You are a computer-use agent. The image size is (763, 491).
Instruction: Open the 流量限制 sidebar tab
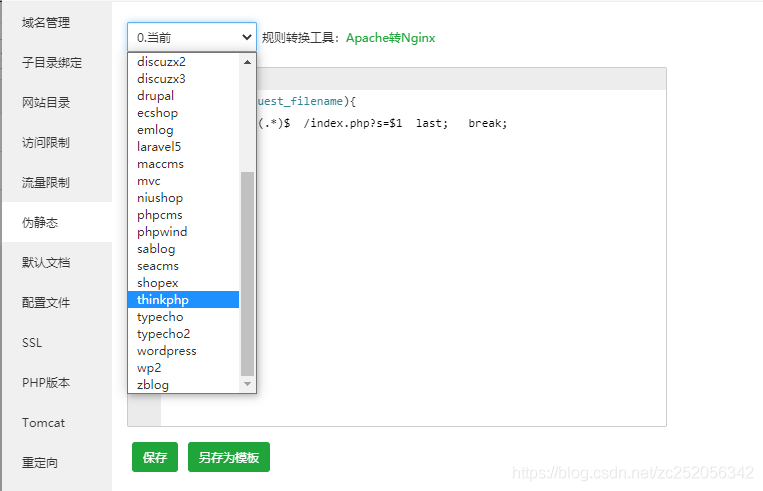point(57,182)
